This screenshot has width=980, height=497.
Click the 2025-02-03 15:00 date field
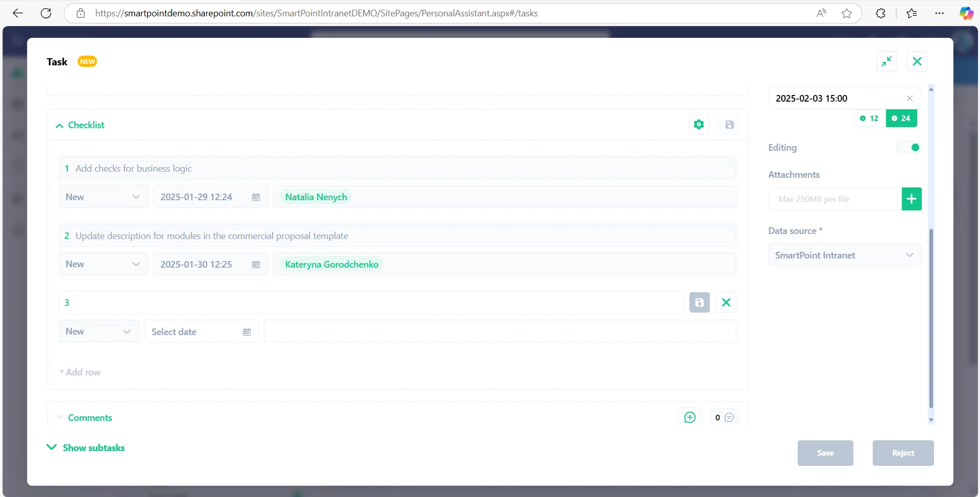pos(845,98)
